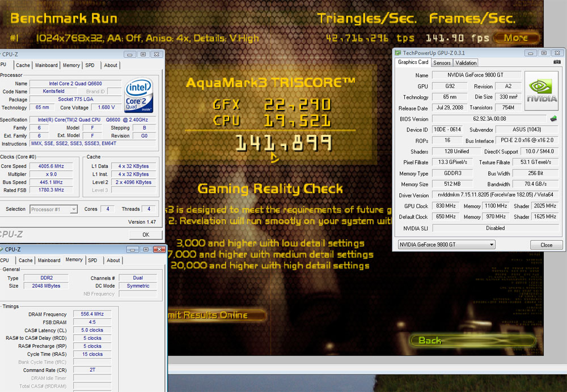
Task: Switch to Mainboard tab in upper CPU-Z
Action: point(46,65)
